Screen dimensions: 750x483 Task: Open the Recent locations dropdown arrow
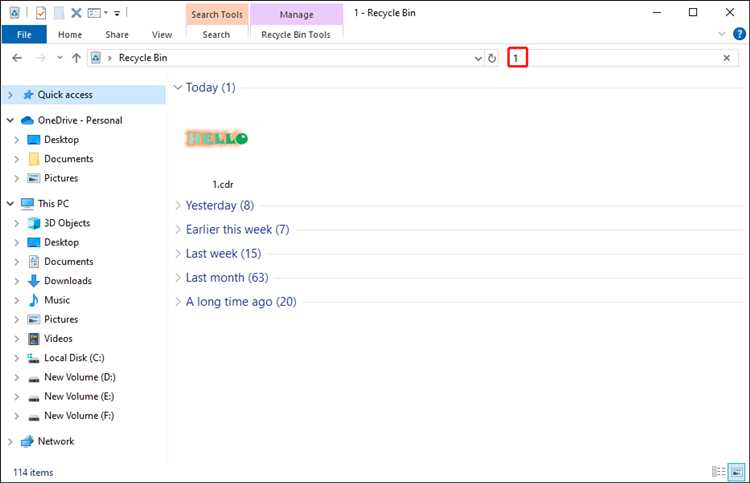point(59,58)
